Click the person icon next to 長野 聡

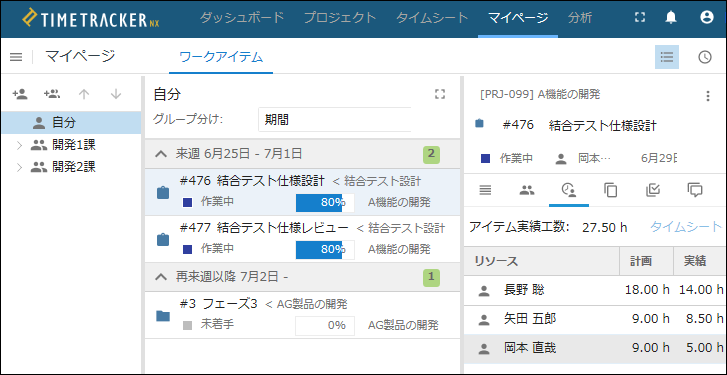click(x=484, y=291)
